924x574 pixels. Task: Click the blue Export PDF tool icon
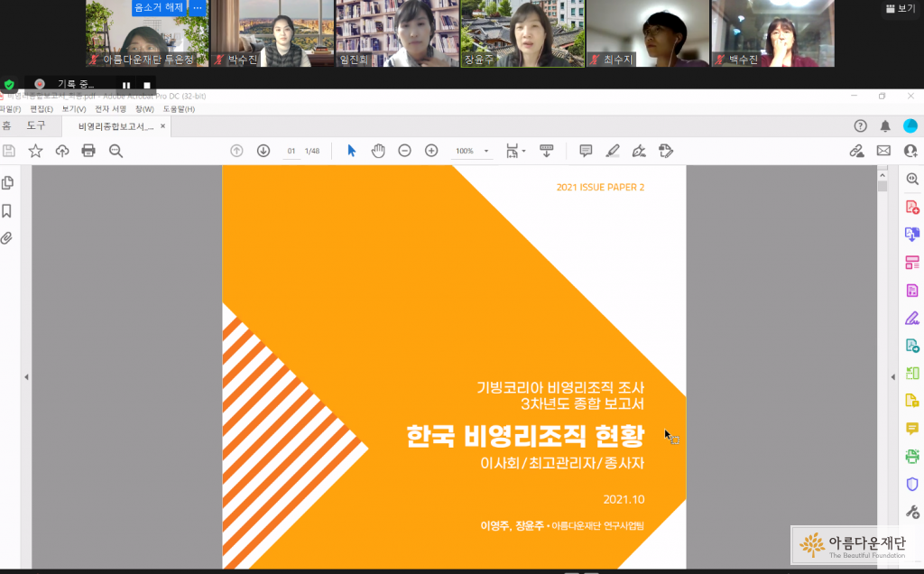tap(912, 235)
